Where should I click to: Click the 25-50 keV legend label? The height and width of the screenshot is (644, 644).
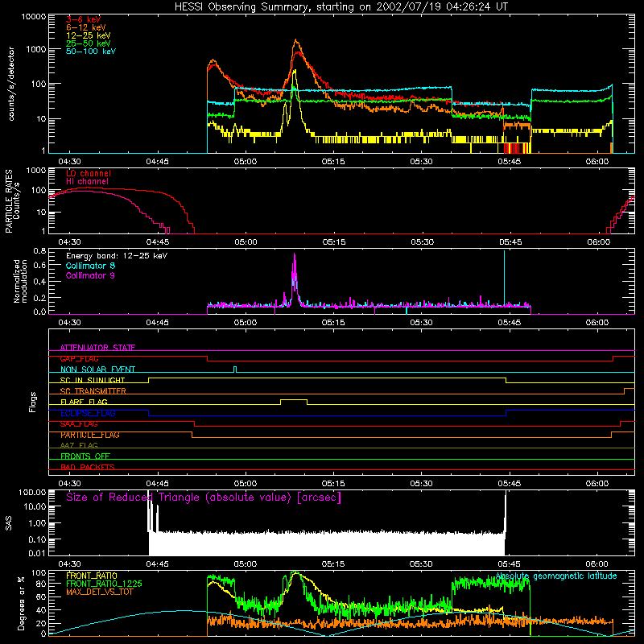89,43
